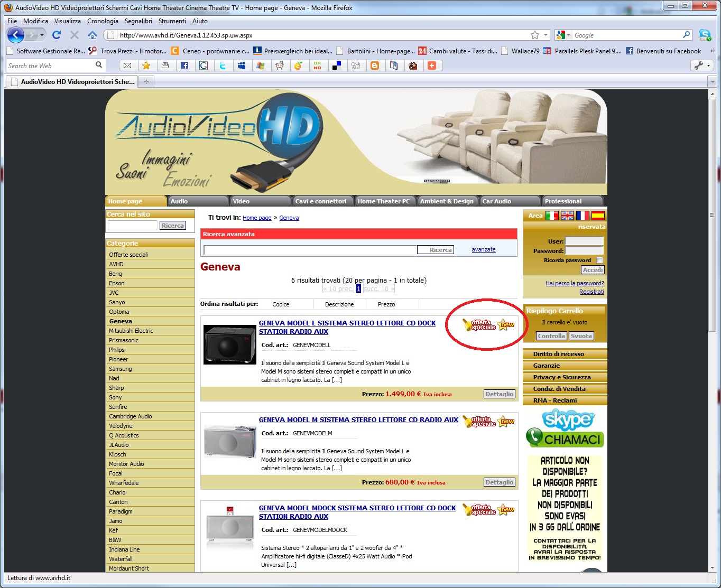Expand the wrench tools dropdown
Image resolution: width=721 pixels, height=588 pixels.
702,66
